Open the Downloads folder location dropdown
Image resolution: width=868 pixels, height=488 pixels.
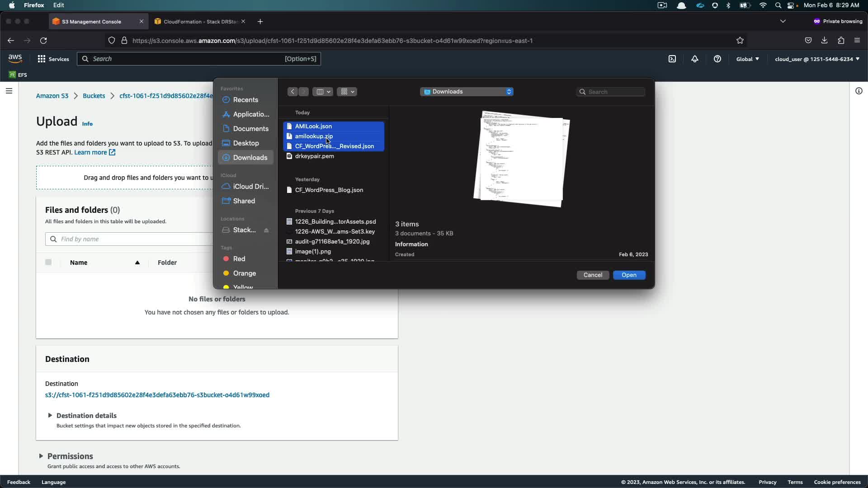point(467,92)
